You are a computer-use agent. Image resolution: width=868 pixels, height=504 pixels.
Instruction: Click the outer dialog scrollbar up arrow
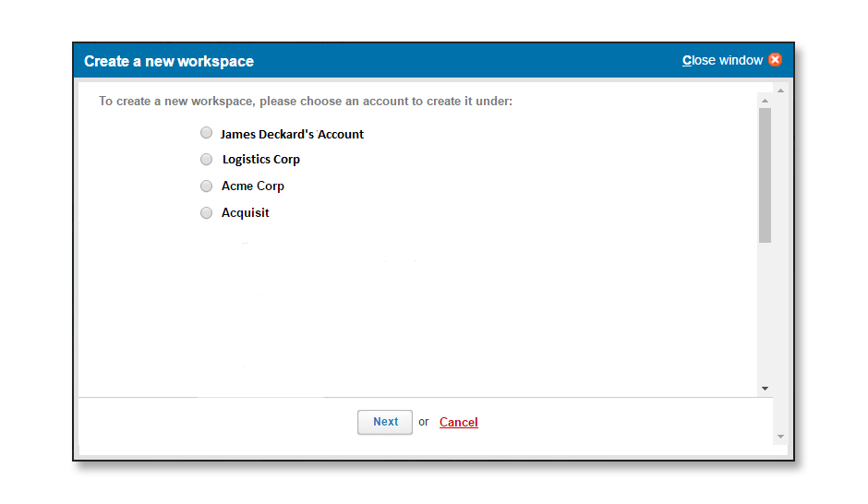[780, 90]
